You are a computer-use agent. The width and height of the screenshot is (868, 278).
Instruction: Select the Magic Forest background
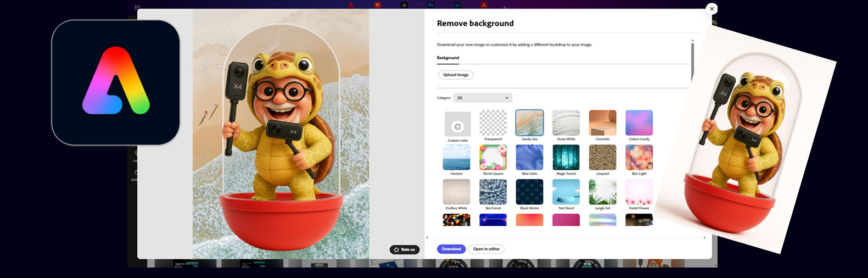pyautogui.click(x=566, y=158)
